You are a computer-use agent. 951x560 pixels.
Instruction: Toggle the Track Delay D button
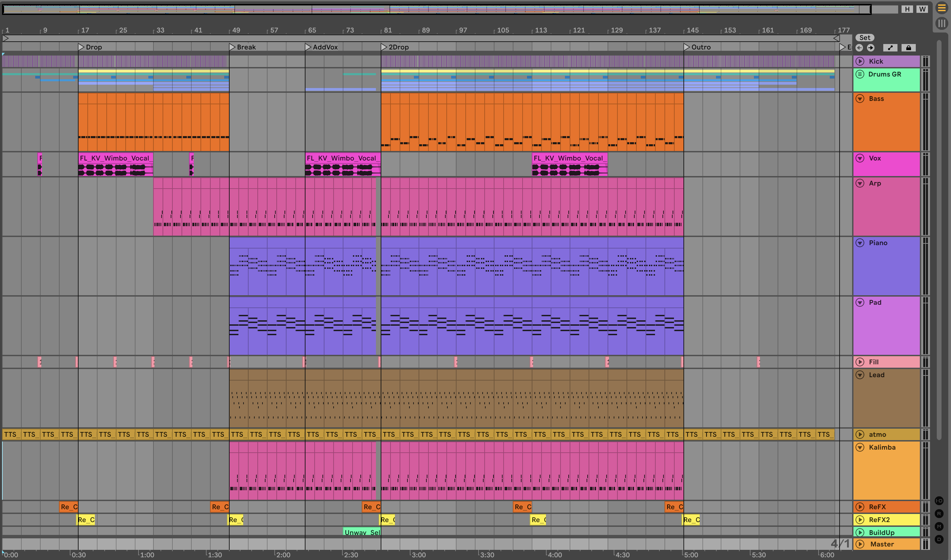click(939, 539)
